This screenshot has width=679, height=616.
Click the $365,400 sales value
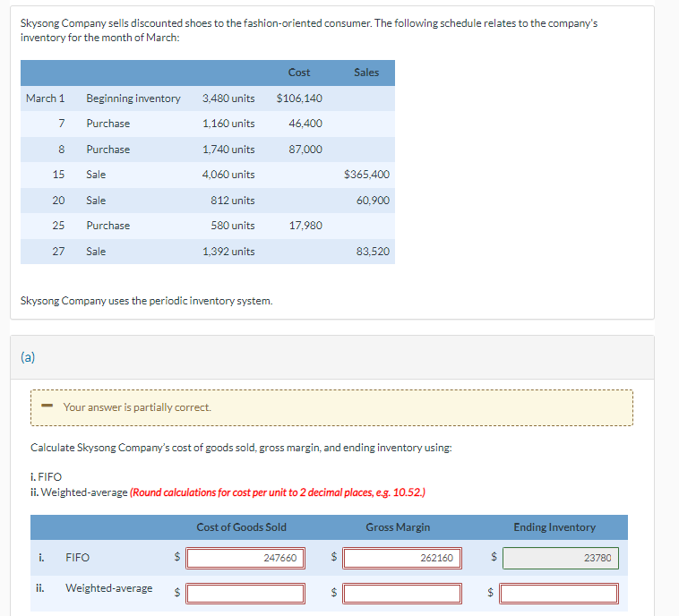click(366, 175)
